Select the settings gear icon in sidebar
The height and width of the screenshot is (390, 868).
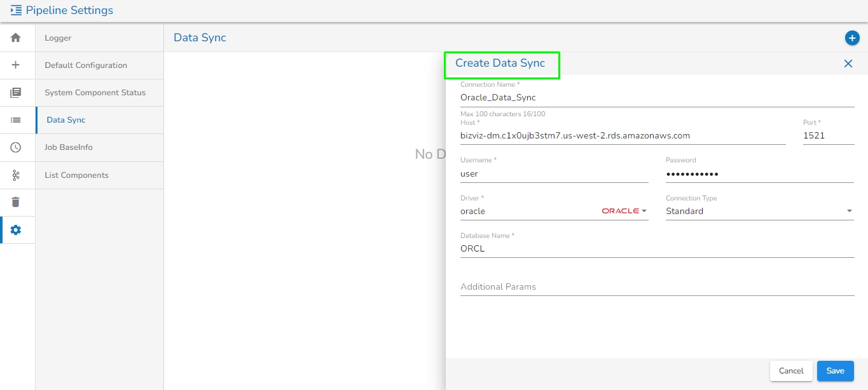click(16, 230)
